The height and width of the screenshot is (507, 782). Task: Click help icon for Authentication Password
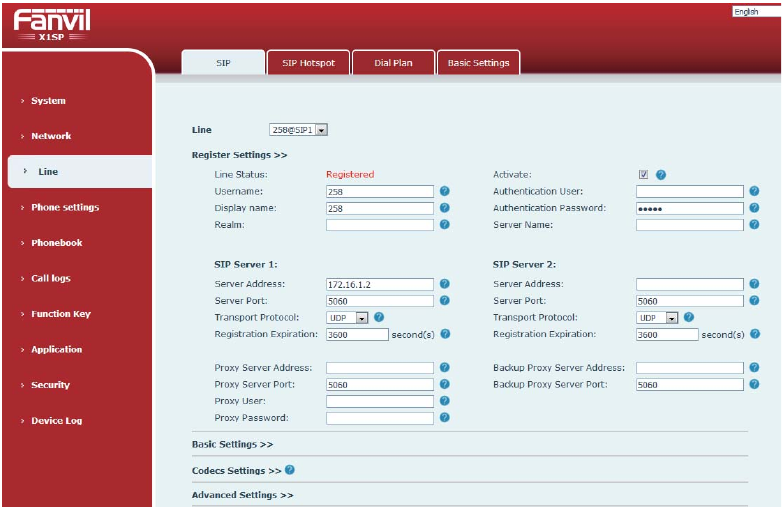tap(754, 208)
